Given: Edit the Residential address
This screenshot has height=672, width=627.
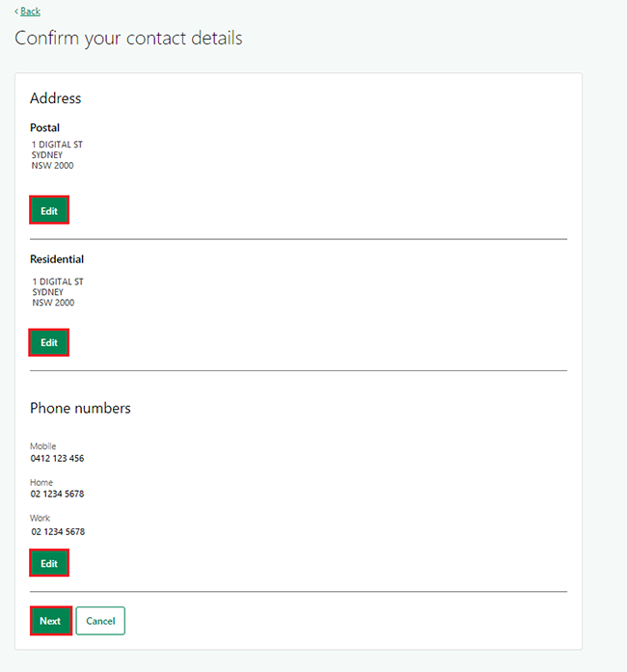Looking at the screenshot, I should [x=49, y=342].
